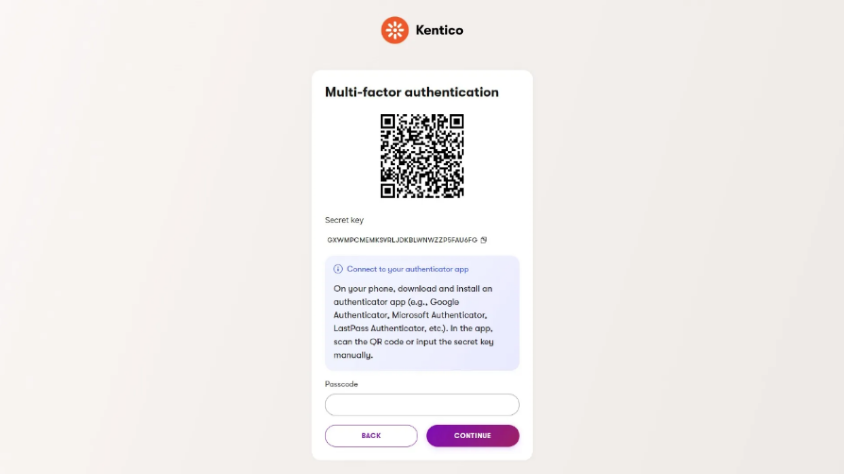Copy the secret key using copy icon
The width and height of the screenshot is (844, 474).
click(483, 240)
